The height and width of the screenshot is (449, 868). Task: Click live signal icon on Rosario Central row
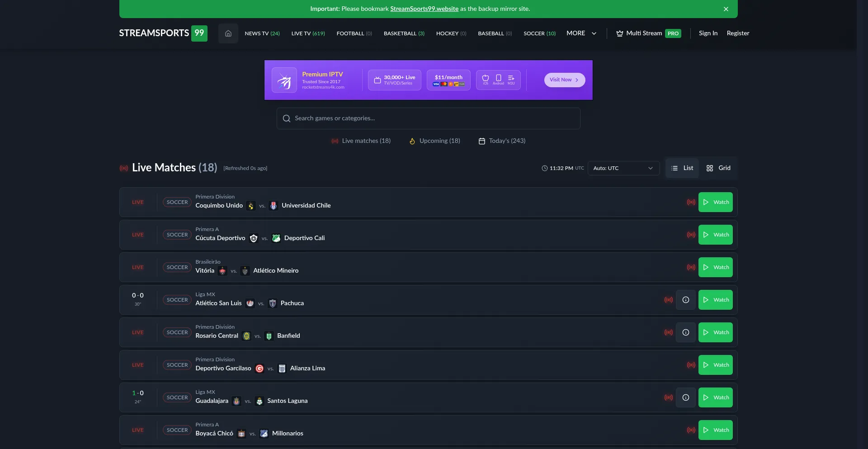pos(669,332)
